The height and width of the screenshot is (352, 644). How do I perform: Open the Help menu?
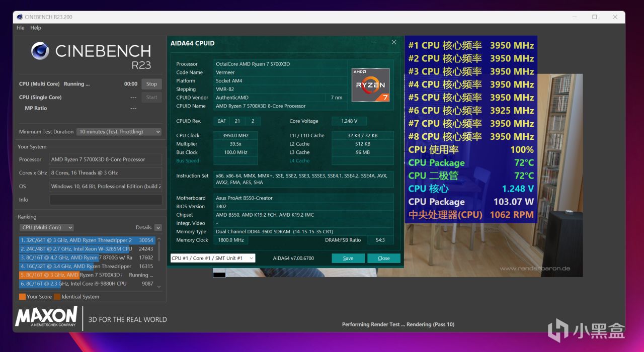(x=36, y=28)
